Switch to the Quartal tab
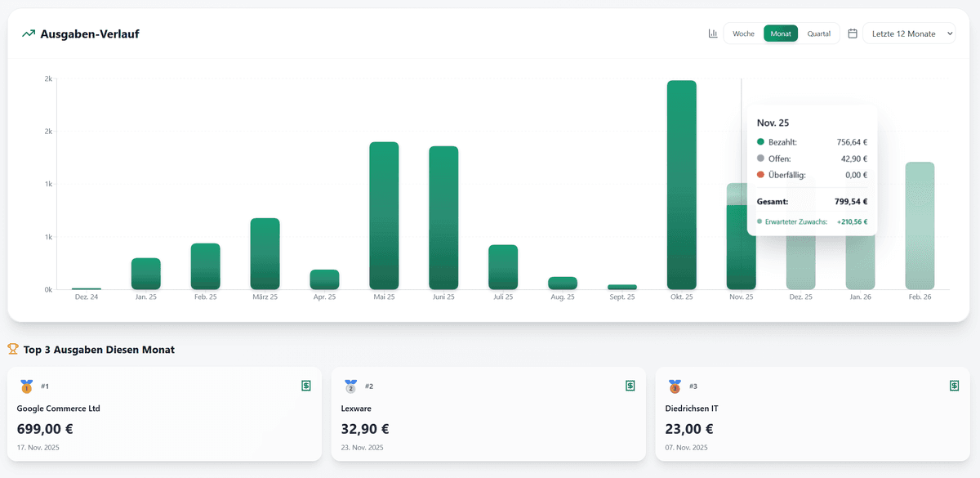The width and height of the screenshot is (980, 478). (x=819, y=34)
